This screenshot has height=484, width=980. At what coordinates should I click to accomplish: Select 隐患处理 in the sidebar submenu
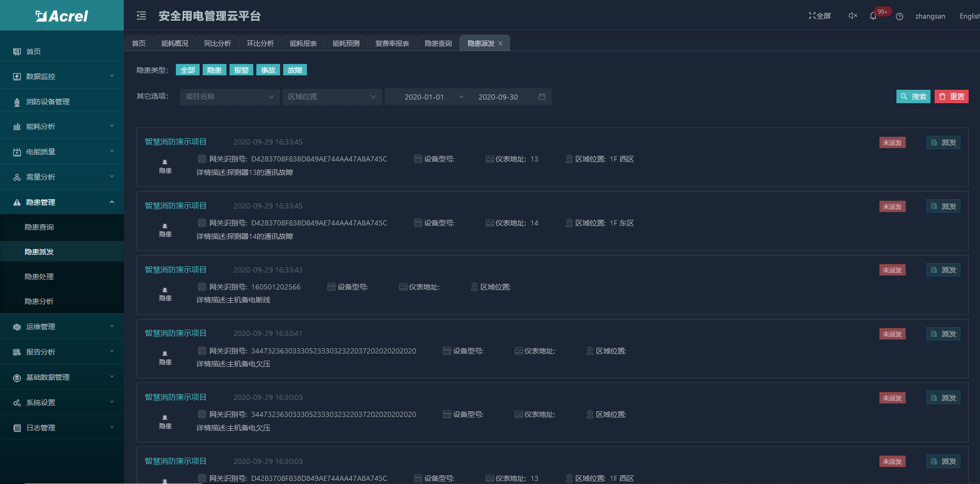point(39,277)
